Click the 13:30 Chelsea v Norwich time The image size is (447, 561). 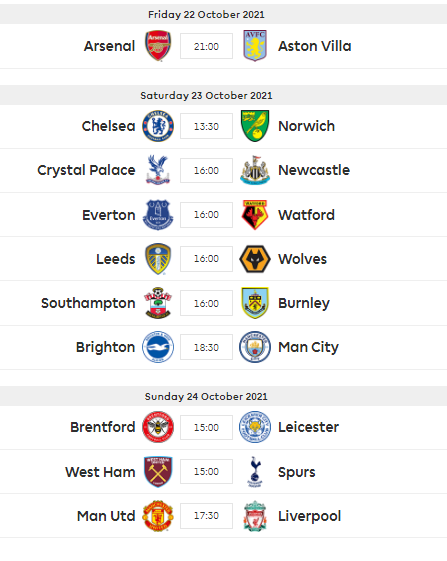[x=207, y=126]
